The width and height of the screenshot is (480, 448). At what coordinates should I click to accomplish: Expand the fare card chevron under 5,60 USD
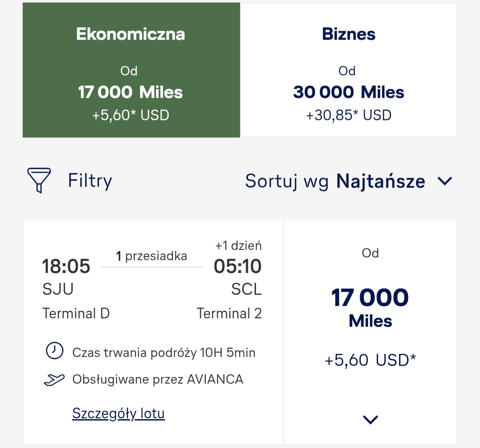(370, 420)
